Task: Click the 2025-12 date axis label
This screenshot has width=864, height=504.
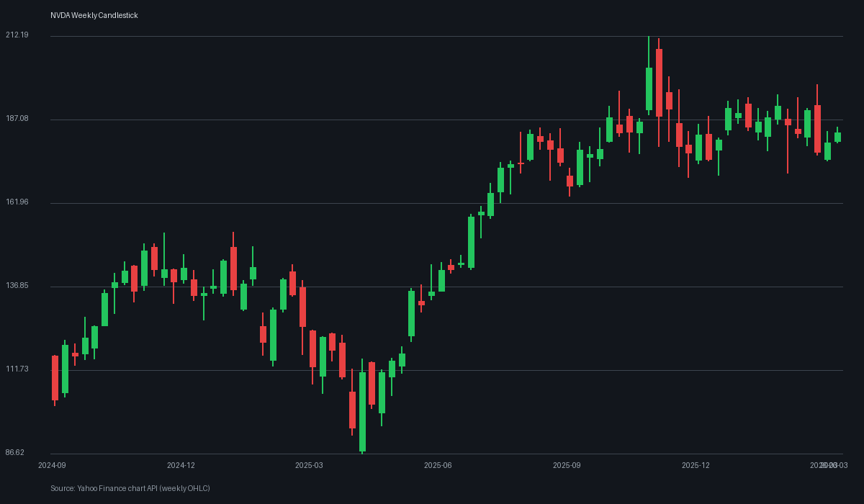Action: (696, 466)
